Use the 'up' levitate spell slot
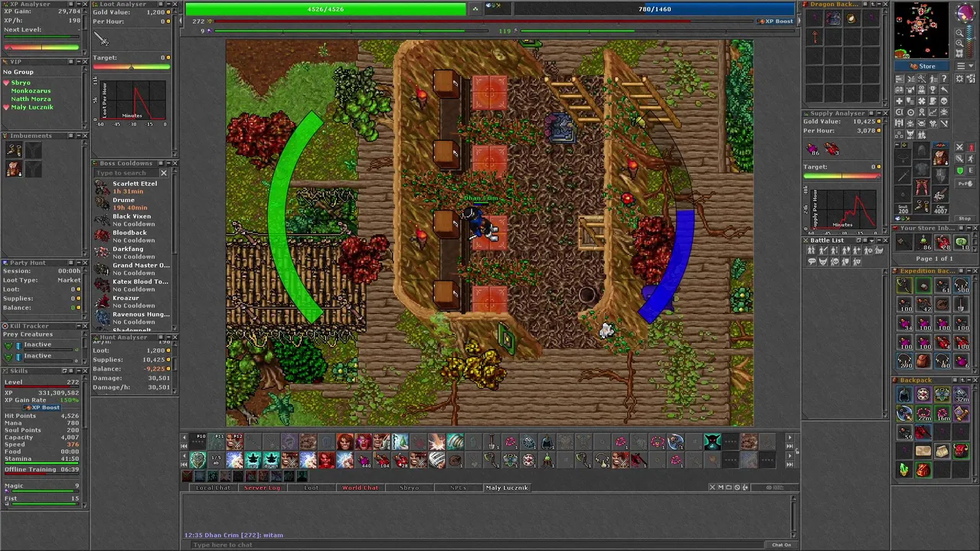The width and height of the screenshot is (980, 551). [x=253, y=460]
